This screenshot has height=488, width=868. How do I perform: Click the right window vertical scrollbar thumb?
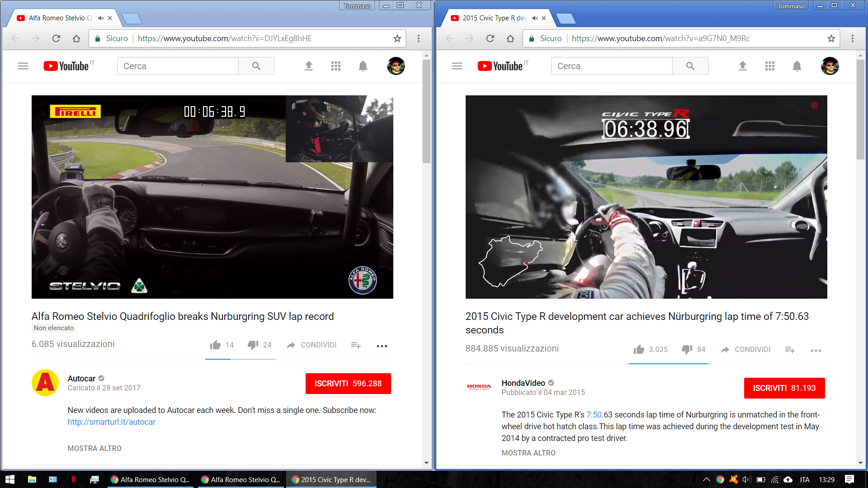(860, 109)
